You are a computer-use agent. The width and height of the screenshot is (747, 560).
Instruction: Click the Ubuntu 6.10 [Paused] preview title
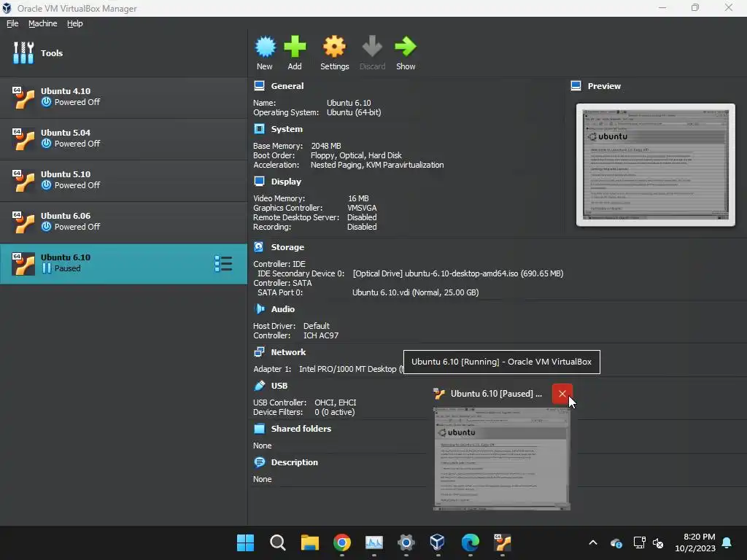(496, 394)
